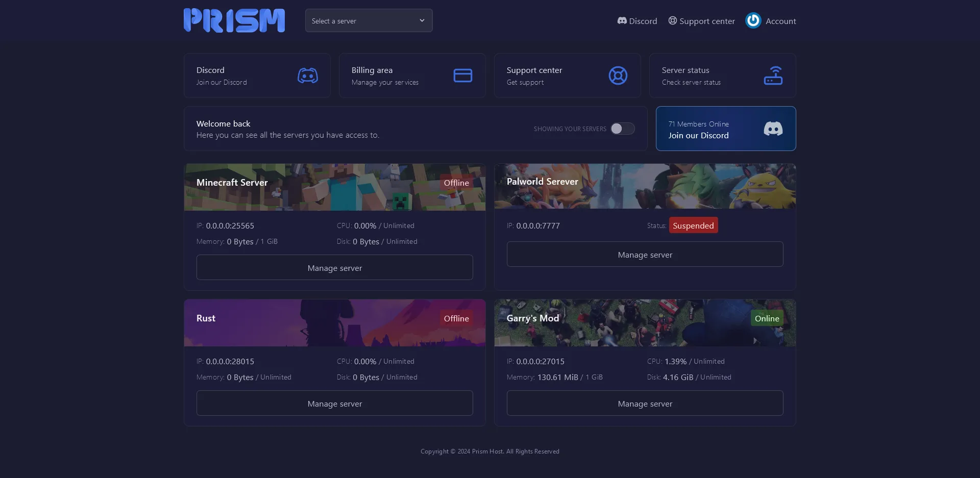Click the chevron arrow in server selector
Screen dimensions: 980x478
422,20
